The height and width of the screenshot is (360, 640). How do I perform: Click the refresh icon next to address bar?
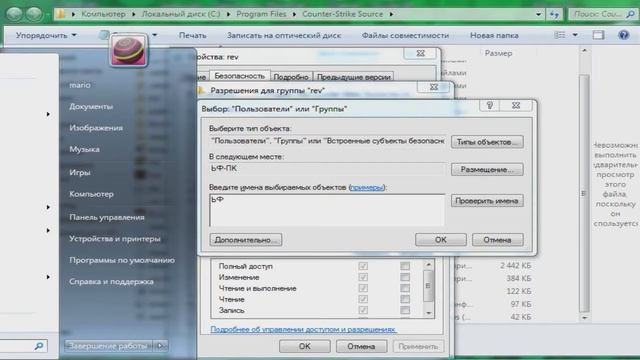(554, 14)
